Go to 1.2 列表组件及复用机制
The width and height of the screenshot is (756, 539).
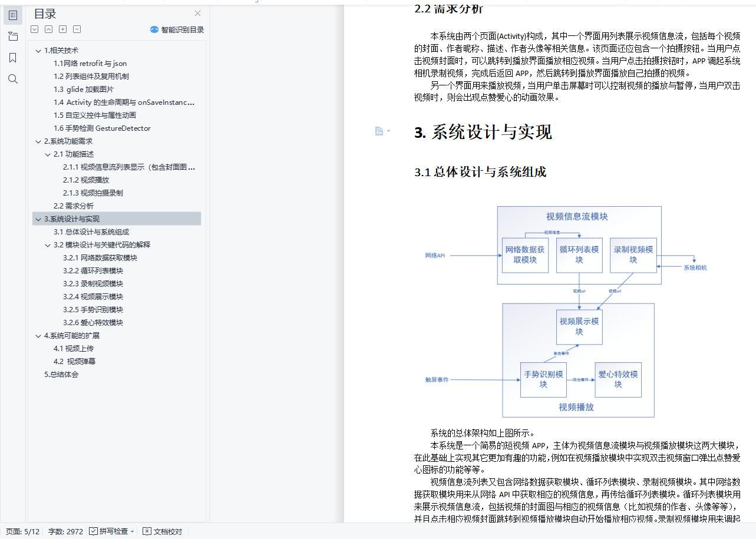(91, 77)
